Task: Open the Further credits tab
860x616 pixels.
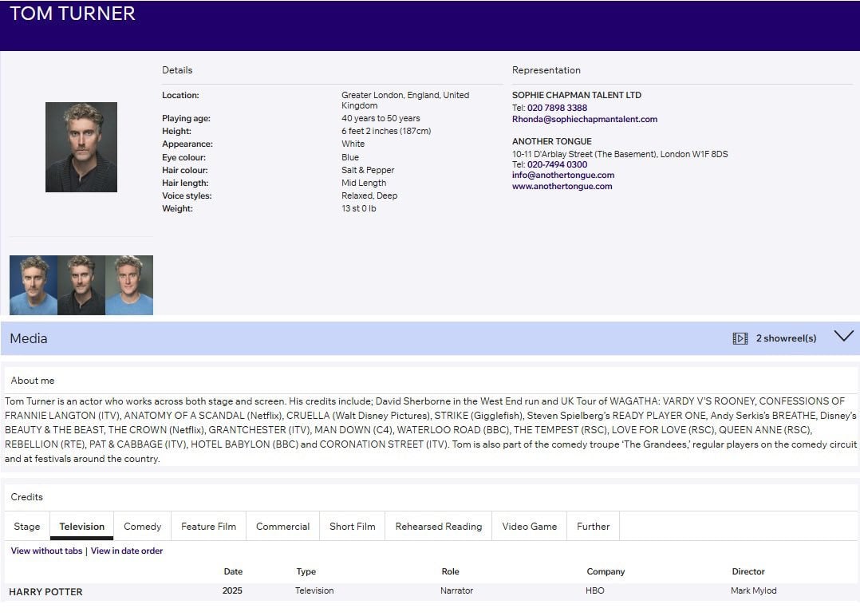Action: point(593,527)
